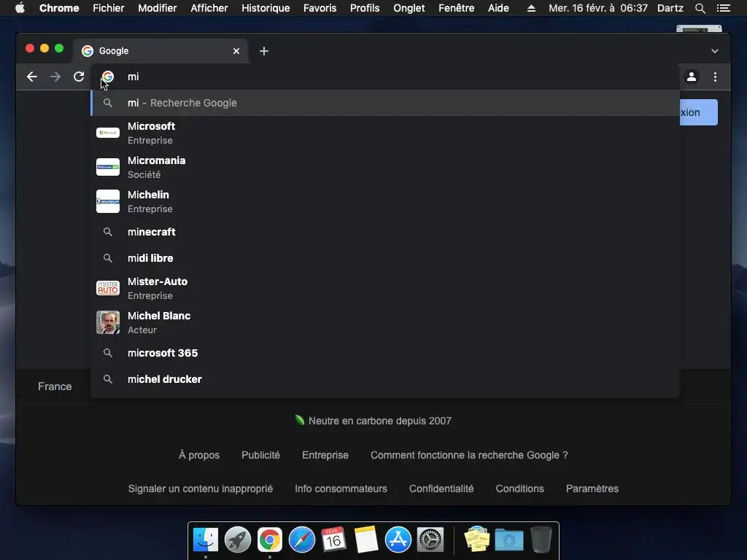The height and width of the screenshot is (560, 747).
Task: Open the Info consommateurs link
Action: pyautogui.click(x=341, y=489)
